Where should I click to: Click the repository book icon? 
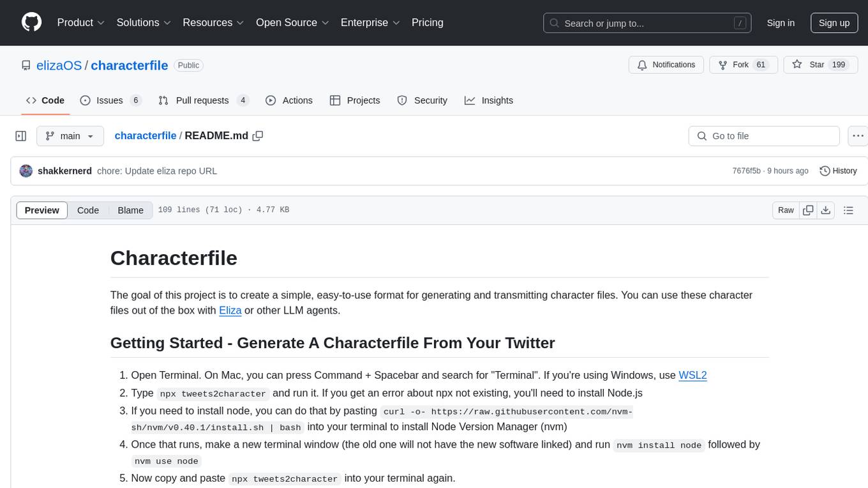click(26, 65)
